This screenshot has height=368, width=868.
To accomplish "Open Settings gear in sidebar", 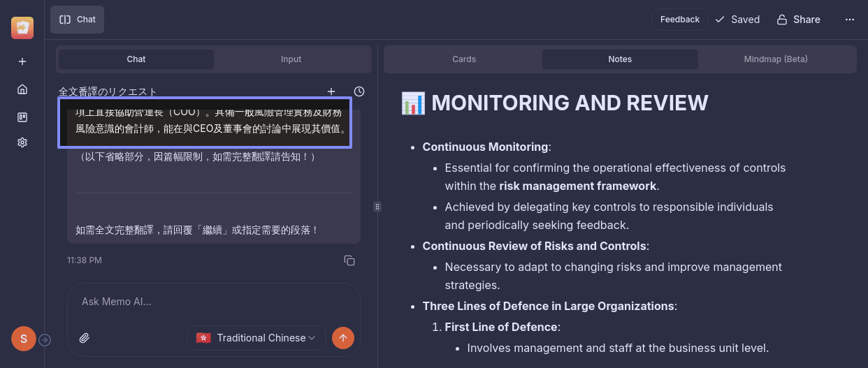I will 22,142.
